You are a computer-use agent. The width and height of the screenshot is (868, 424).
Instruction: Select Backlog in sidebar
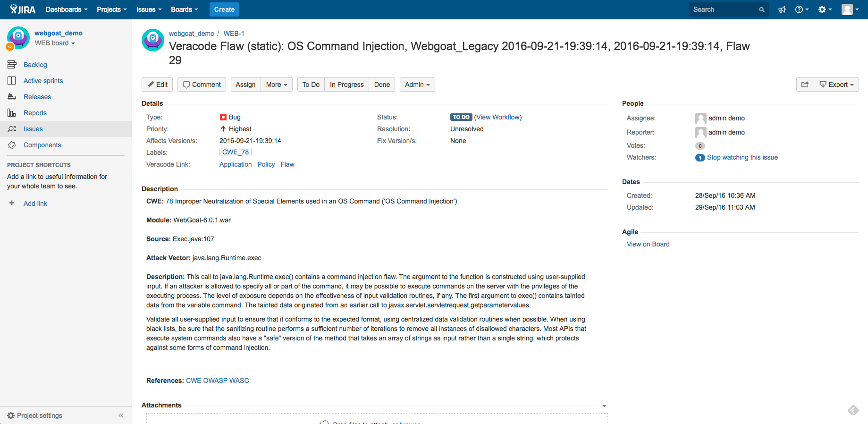[x=35, y=65]
